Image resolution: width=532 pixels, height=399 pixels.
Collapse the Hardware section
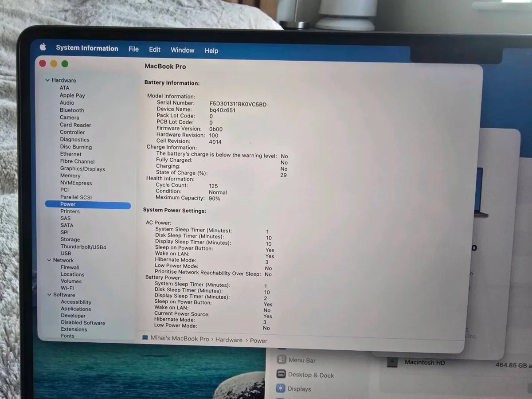tap(47, 80)
